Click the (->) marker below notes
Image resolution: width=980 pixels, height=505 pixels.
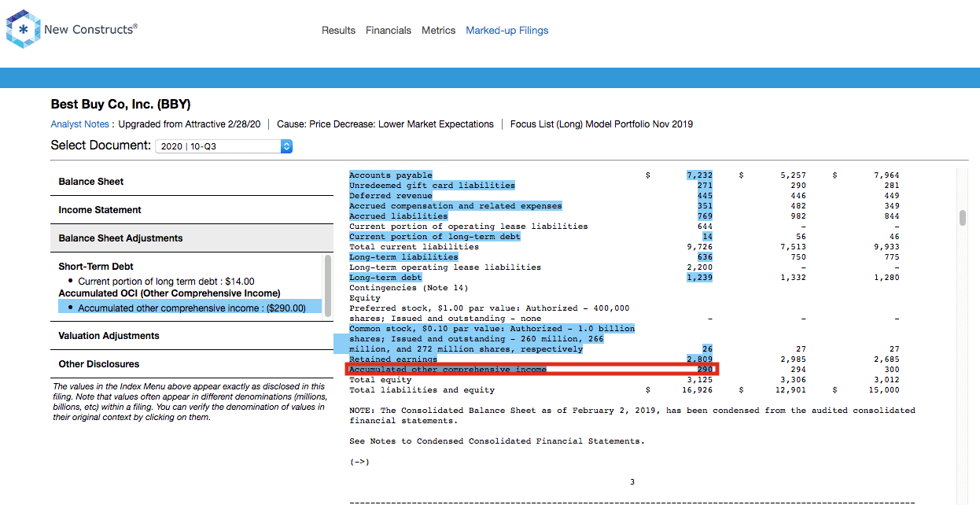click(x=359, y=462)
